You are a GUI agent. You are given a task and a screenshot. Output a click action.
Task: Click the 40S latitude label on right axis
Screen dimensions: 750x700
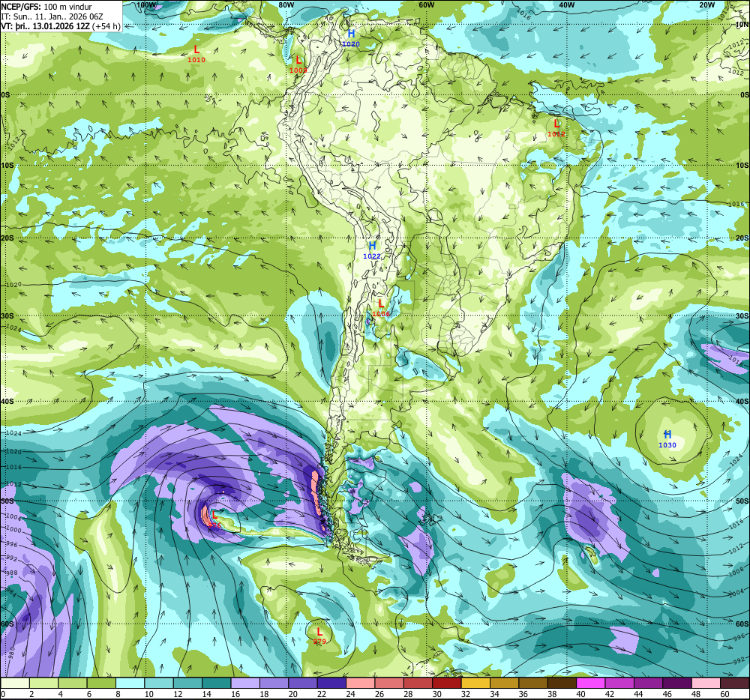(x=742, y=402)
